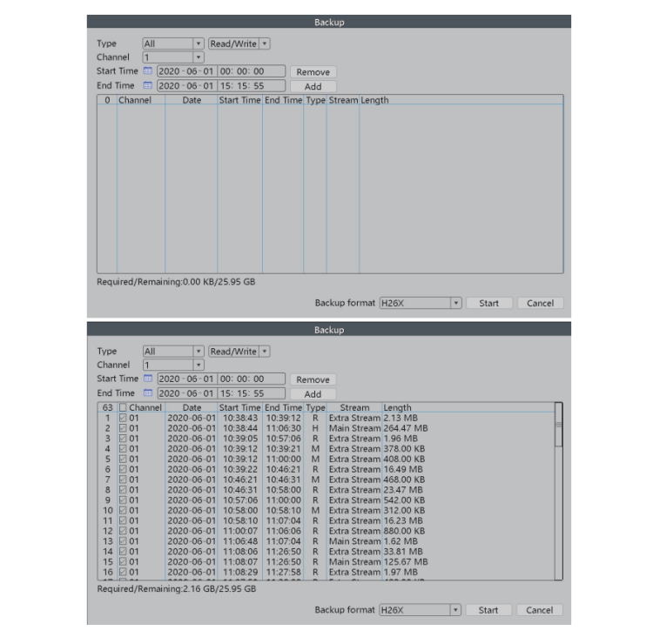
Task: Click End Time 15:15:55 field in 63-record dialog
Action: [252, 393]
